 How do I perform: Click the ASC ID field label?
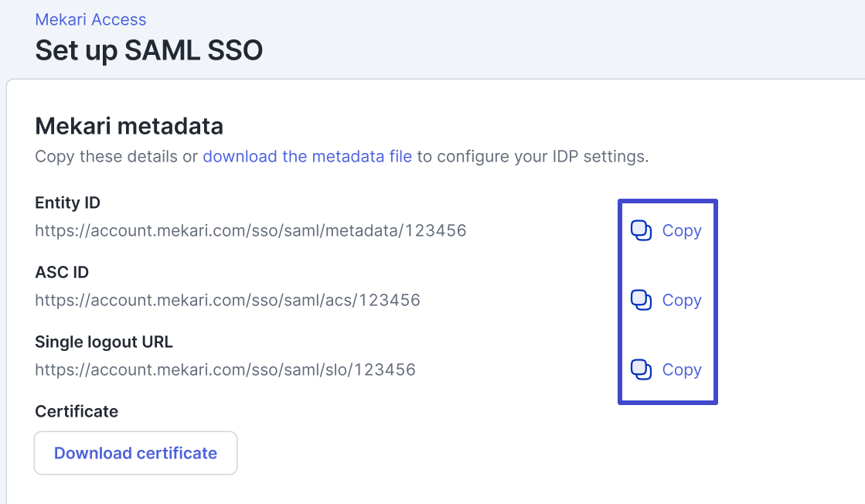click(x=62, y=272)
